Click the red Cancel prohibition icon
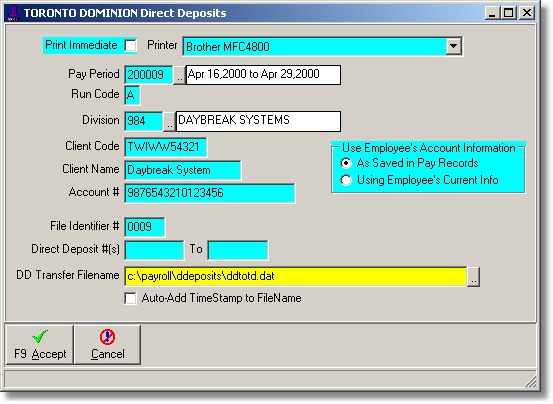This screenshot has width=553, height=404. point(107,337)
